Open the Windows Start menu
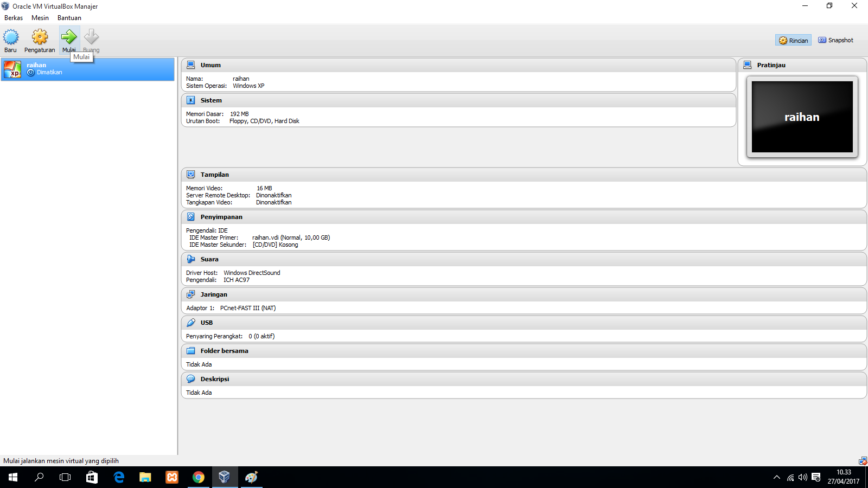Image resolution: width=868 pixels, height=488 pixels. click(x=13, y=477)
